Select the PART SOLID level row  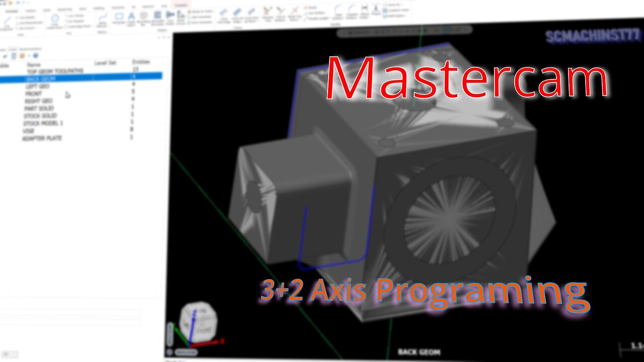point(80,108)
